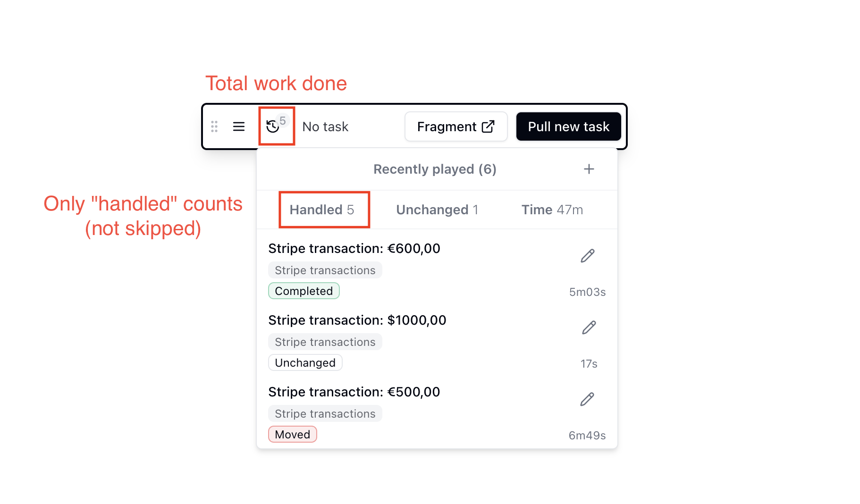860x504 pixels.
Task: Open Fragment in external window
Action: [x=456, y=126]
